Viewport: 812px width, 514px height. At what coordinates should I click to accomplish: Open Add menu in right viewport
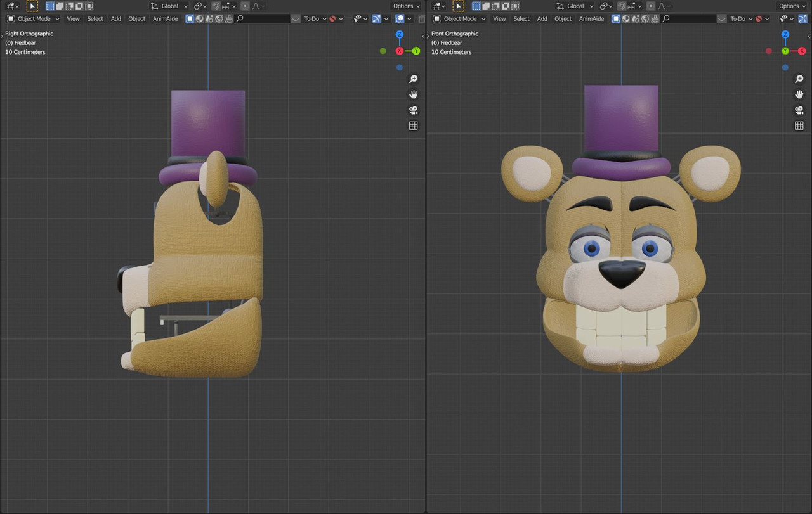pyautogui.click(x=116, y=18)
